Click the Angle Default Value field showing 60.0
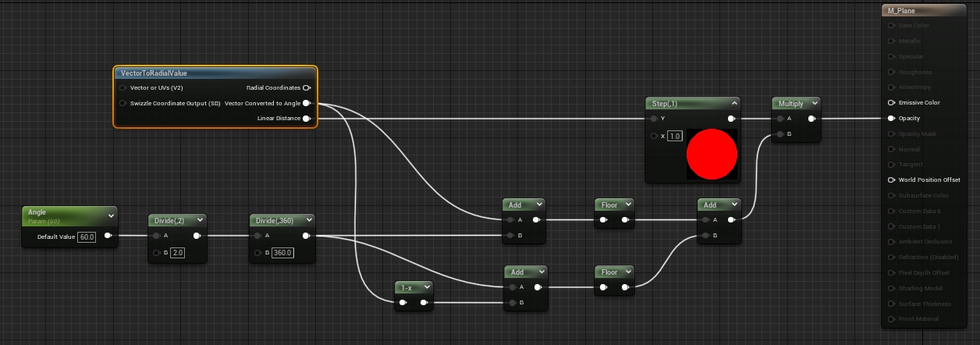Viewport: 980px width, 345px height. pyautogui.click(x=87, y=237)
